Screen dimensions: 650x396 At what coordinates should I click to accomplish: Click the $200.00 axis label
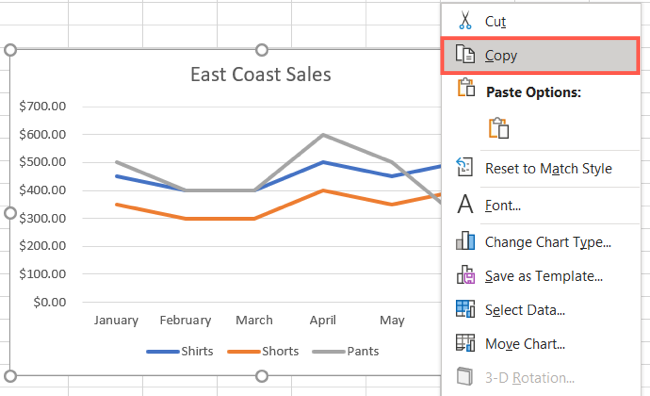pyautogui.click(x=42, y=245)
